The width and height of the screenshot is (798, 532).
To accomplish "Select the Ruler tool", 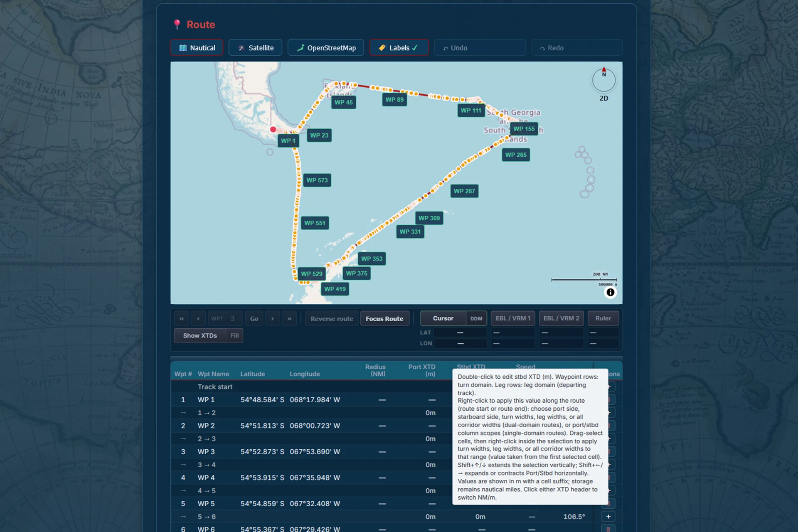I will (x=603, y=318).
